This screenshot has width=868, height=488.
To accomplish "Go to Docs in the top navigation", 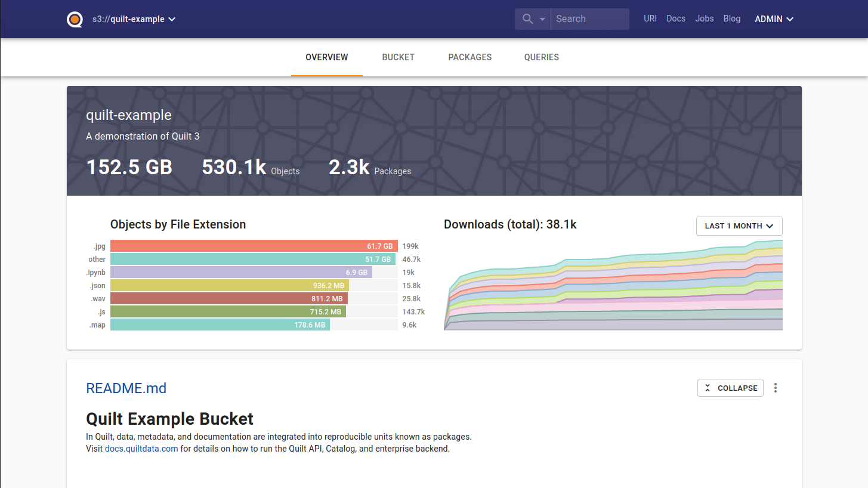I will click(x=676, y=18).
